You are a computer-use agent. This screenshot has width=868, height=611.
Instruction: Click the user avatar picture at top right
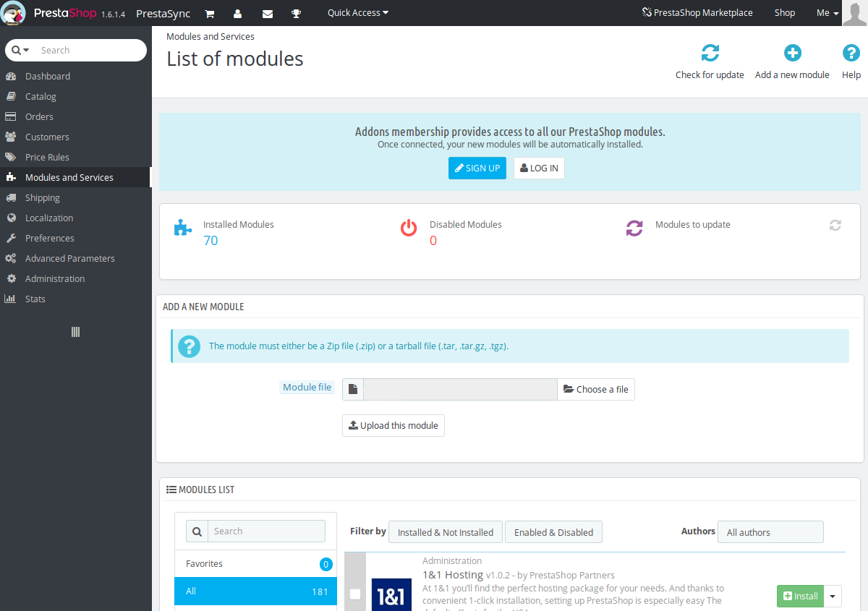coord(855,13)
